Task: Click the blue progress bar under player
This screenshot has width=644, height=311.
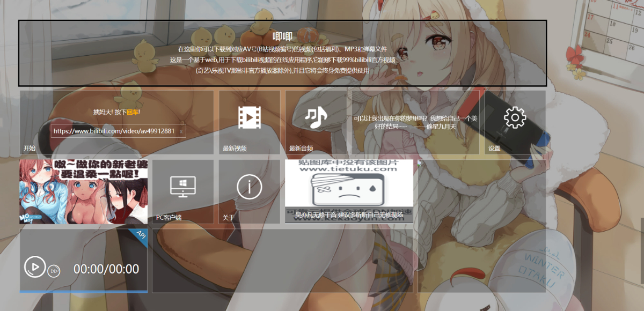Action: (84, 292)
